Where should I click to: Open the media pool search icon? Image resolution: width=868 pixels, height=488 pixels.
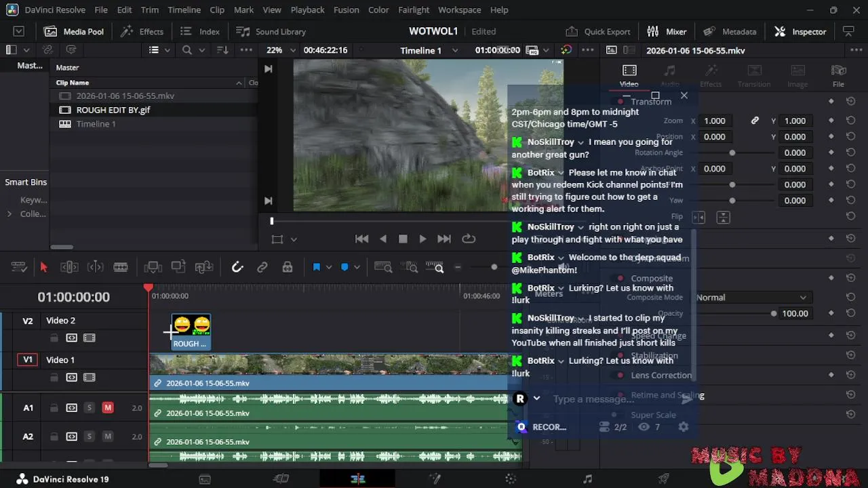coord(187,50)
